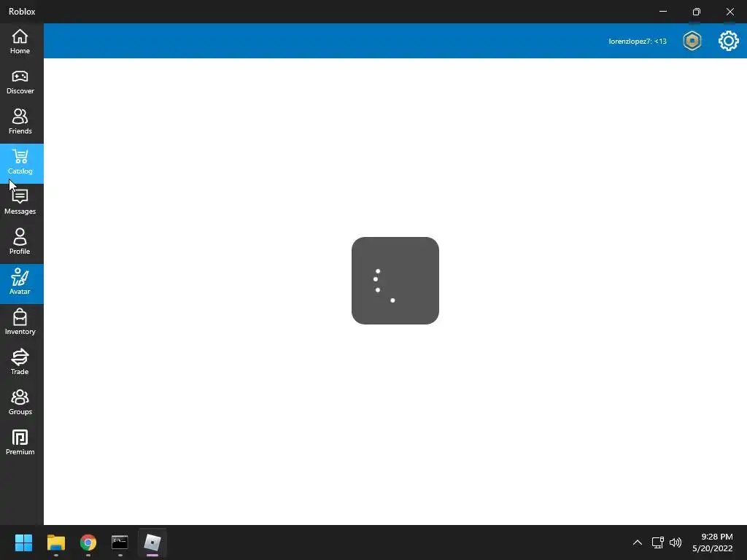This screenshot has width=747, height=560.
Task: Open the Command Prompt taskbar icon
Action: 120,542
